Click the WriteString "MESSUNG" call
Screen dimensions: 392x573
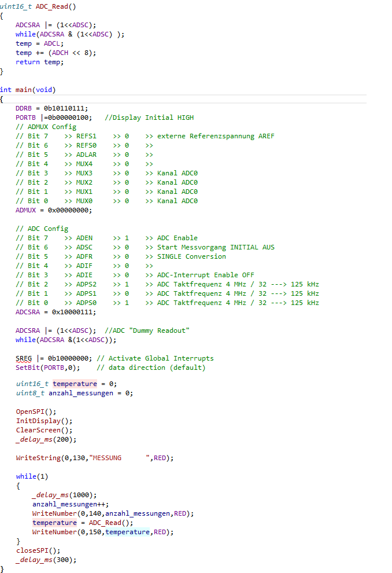click(x=95, y=458)
